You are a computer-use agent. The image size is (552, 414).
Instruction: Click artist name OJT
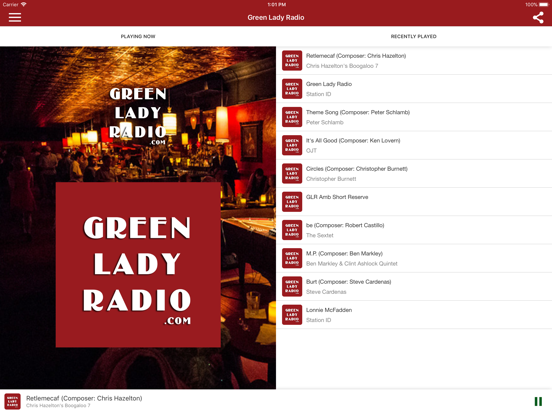pyautogui.click(x=311, y=151)
